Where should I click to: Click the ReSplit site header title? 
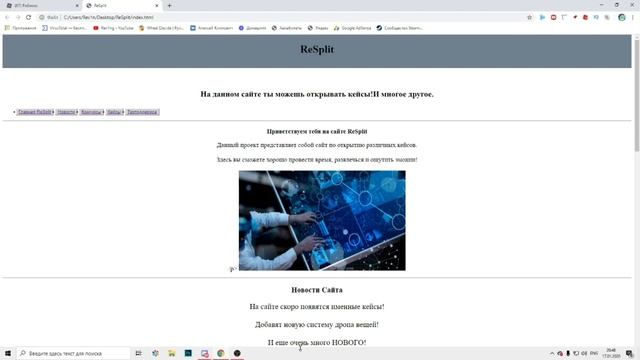[x=317, y=49]
